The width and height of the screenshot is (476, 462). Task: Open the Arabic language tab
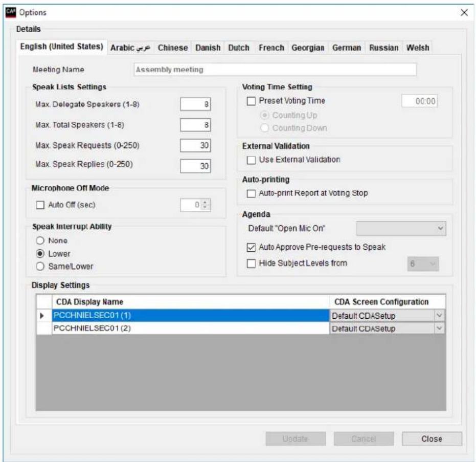tap(130, 48)
